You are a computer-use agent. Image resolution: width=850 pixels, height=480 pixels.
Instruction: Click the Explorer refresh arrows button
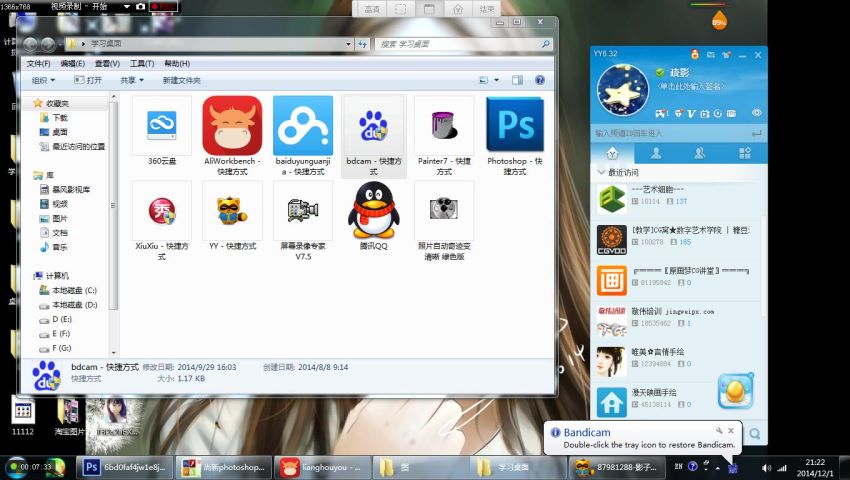click(363, 44)
